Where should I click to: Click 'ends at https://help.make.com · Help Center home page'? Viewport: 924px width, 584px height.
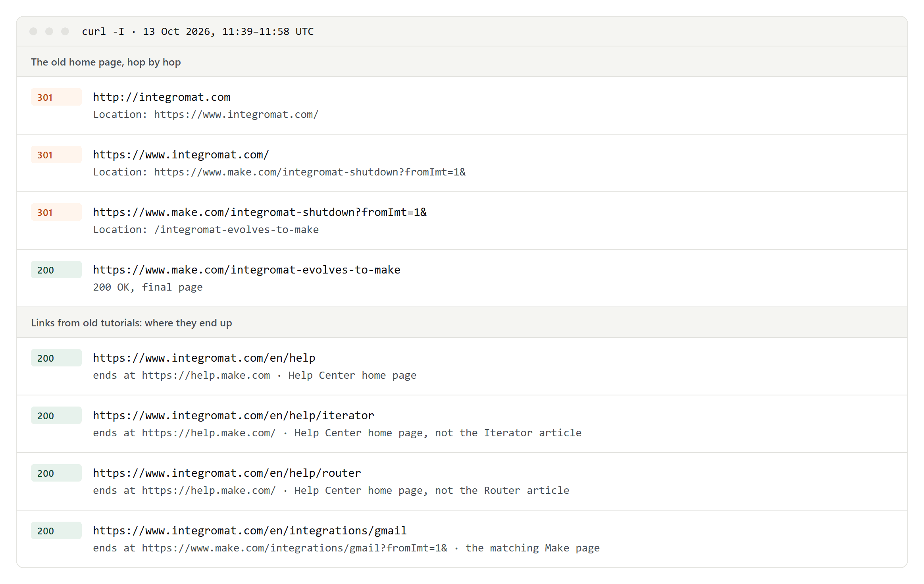point(254,375)
